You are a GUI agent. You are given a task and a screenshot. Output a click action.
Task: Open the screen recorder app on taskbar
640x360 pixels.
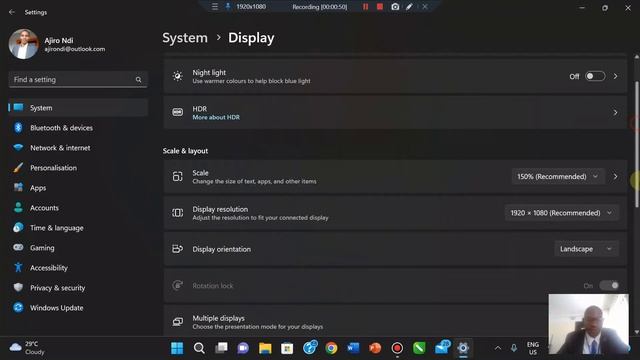[397, 348]
